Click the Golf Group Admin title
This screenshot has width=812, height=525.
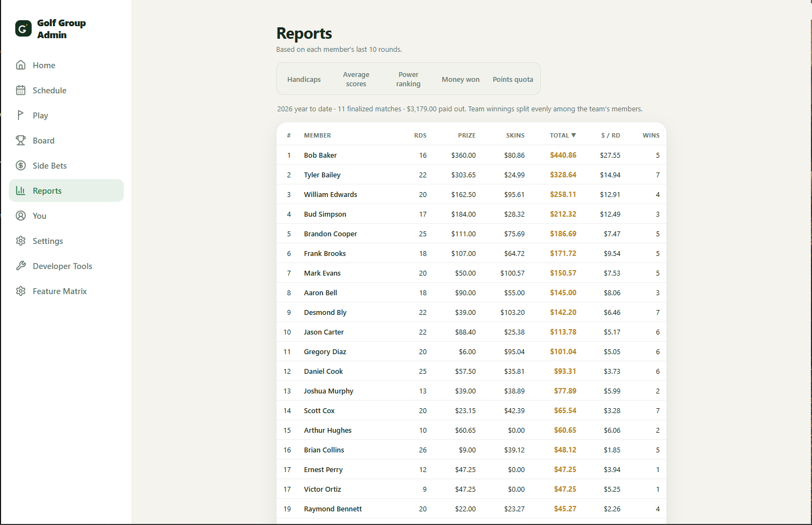click(61, 28)
